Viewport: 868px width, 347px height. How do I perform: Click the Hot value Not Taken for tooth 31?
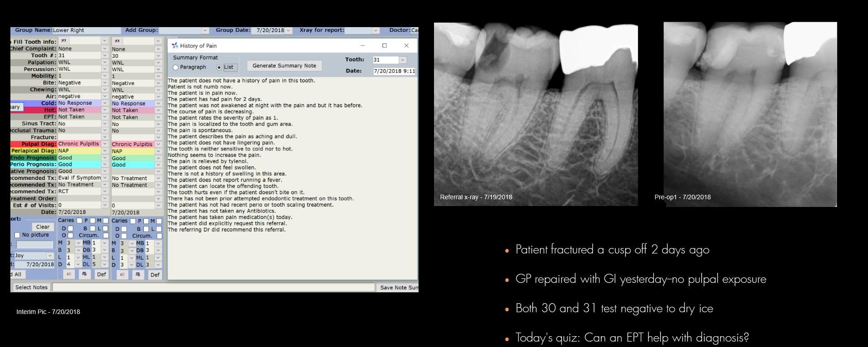79,110
